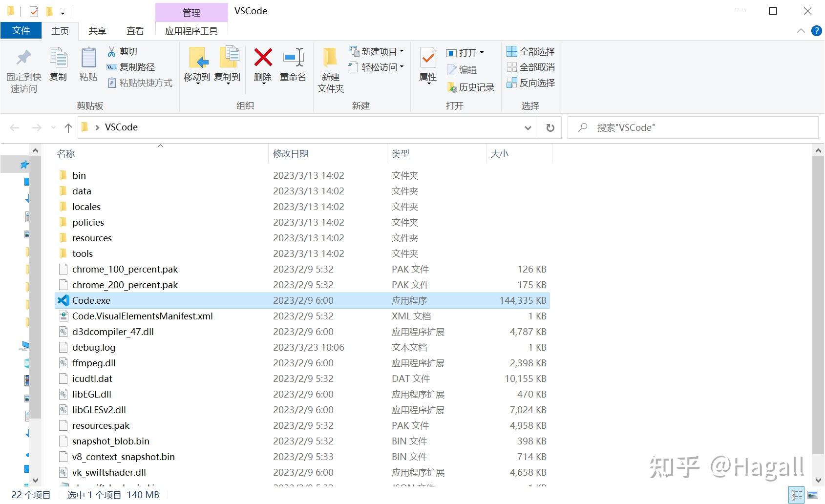The width and height of the screenshot is (825, 504).
Task: Switch to large thumbnails view in status bar
Action: pos(813,495)
